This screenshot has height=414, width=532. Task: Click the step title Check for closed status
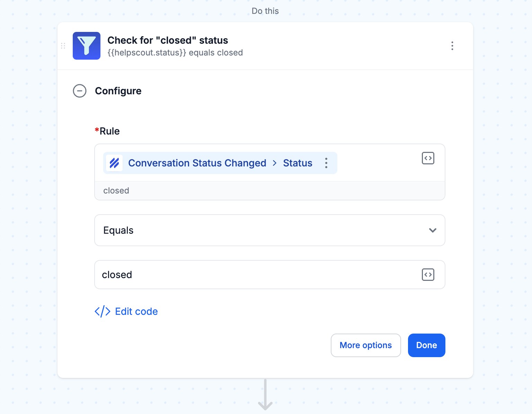pyautogui.click(x=168, y=40)
